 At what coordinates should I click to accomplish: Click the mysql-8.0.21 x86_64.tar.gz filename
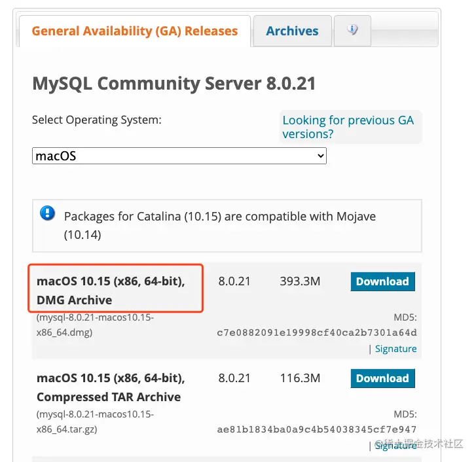(95, 421)
